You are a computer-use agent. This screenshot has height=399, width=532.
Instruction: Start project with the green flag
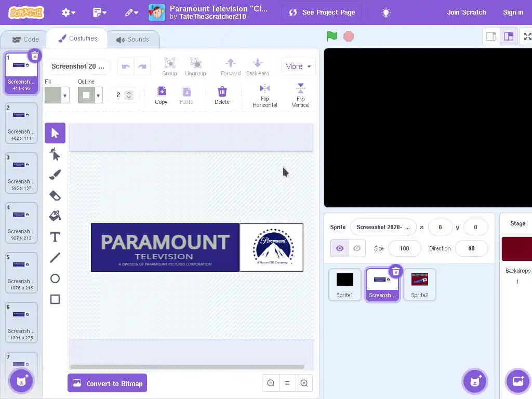pos(331,36)
